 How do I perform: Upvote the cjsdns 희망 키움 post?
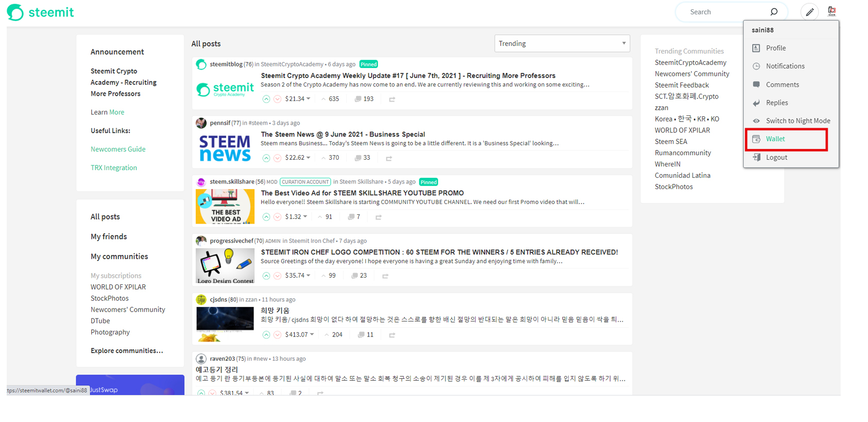pyautogui.click(x=266, y=335)
